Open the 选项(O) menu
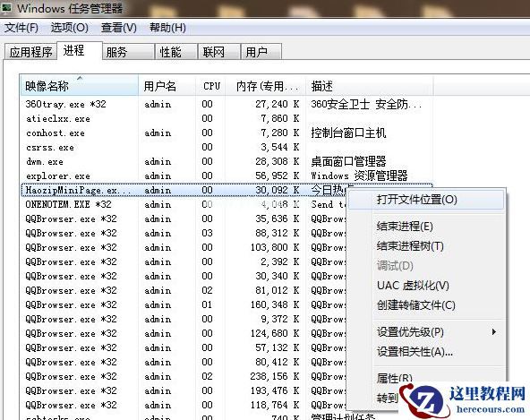Image resolution: width=530 pixels, height=420 pixels. (x=70, y=28)
